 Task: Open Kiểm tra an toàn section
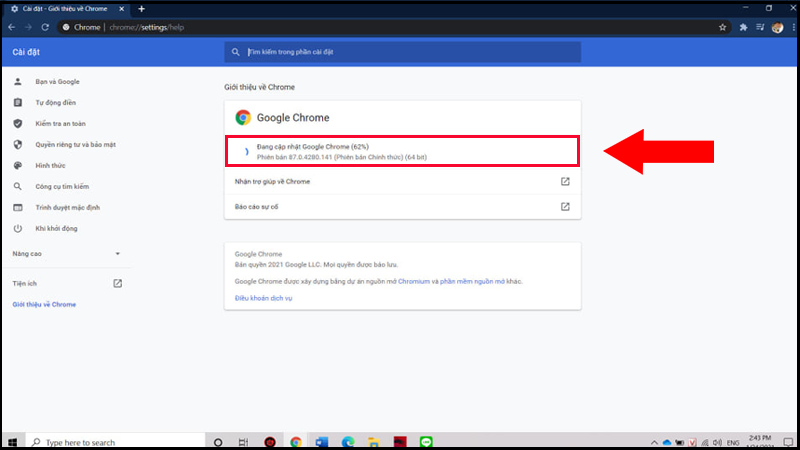[x=60, y=123]
